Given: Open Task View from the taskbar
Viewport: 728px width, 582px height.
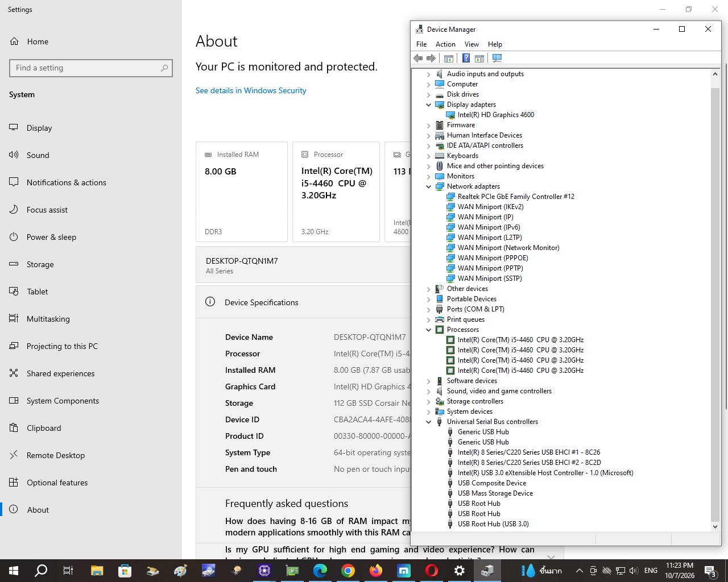Looking at the screenshot, I should [x=68, y=571].
